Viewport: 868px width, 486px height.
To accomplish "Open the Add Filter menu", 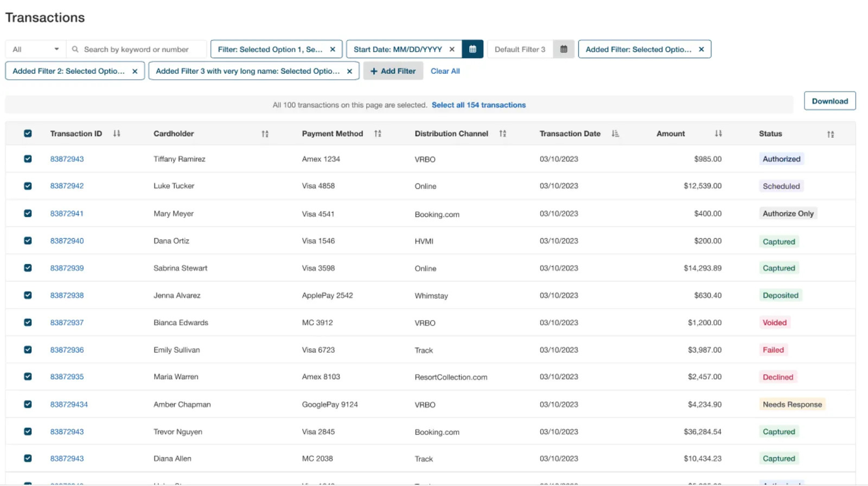I will (393, 70).
